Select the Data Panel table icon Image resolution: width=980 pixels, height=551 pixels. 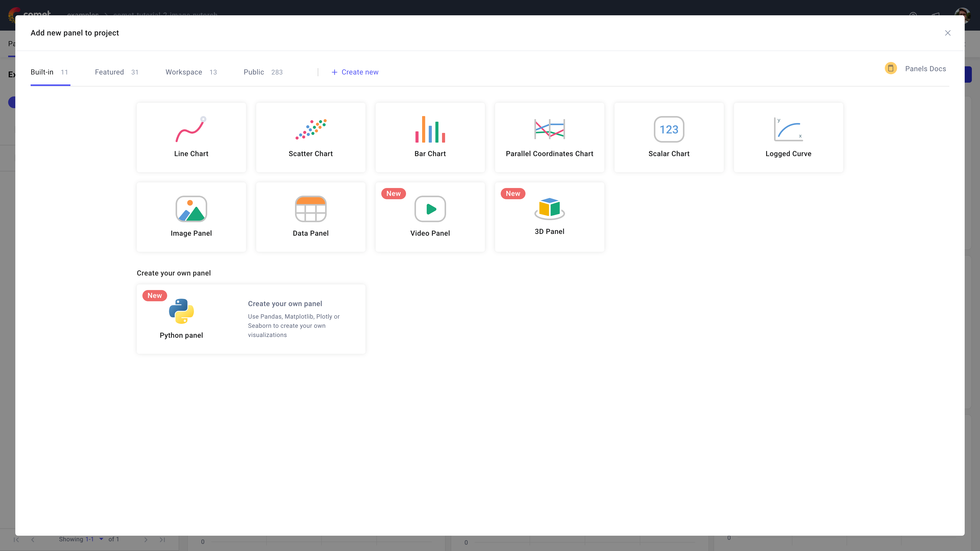pos(310,209)
